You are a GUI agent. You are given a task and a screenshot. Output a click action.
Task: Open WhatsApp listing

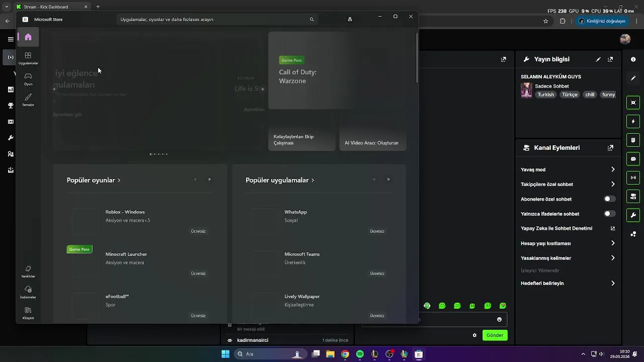pyautogui.click(x=319, y=221)
